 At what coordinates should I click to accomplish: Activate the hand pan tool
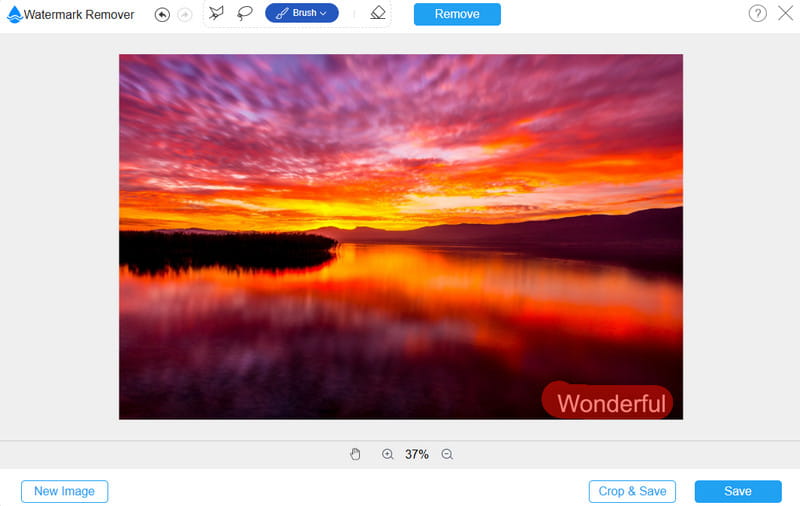coord(355,454)
